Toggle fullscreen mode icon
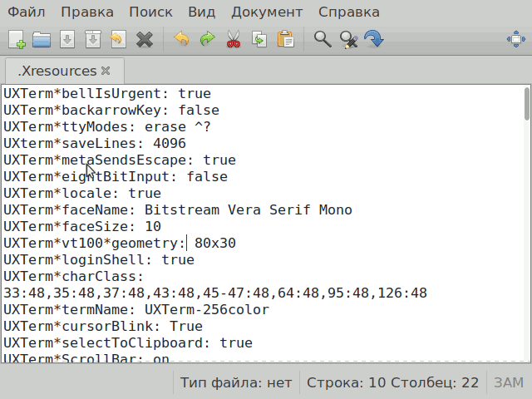Viewport: 532px width, 399px height. coord(516,39)
